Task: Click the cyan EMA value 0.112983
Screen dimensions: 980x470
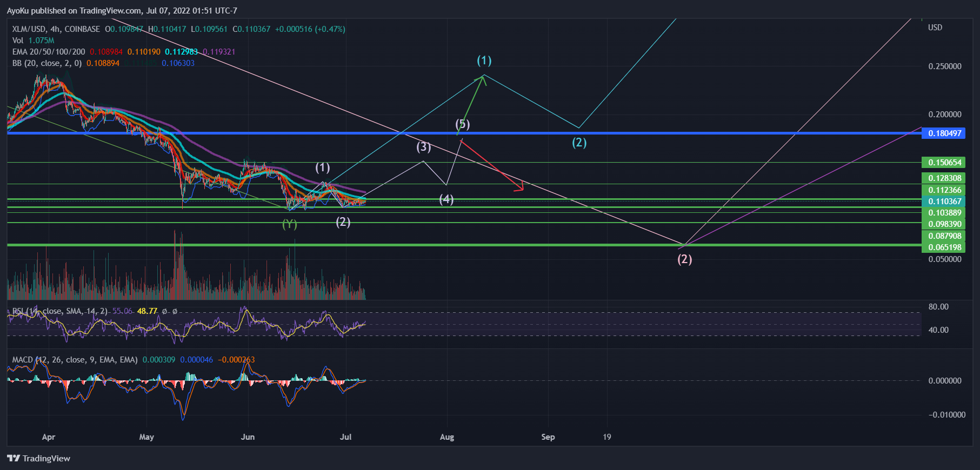Action: coord(181,52)
